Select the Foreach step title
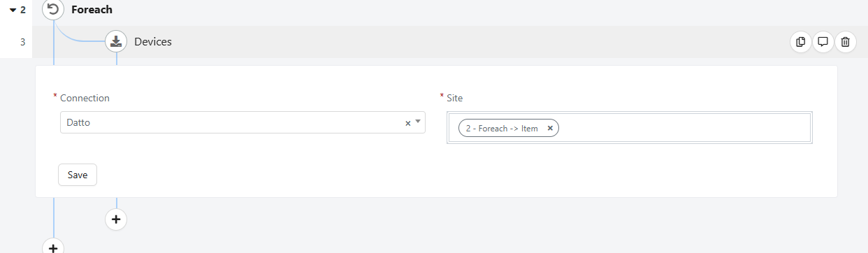The height and width of the screenshot is (253, 868). click(92, 10)
